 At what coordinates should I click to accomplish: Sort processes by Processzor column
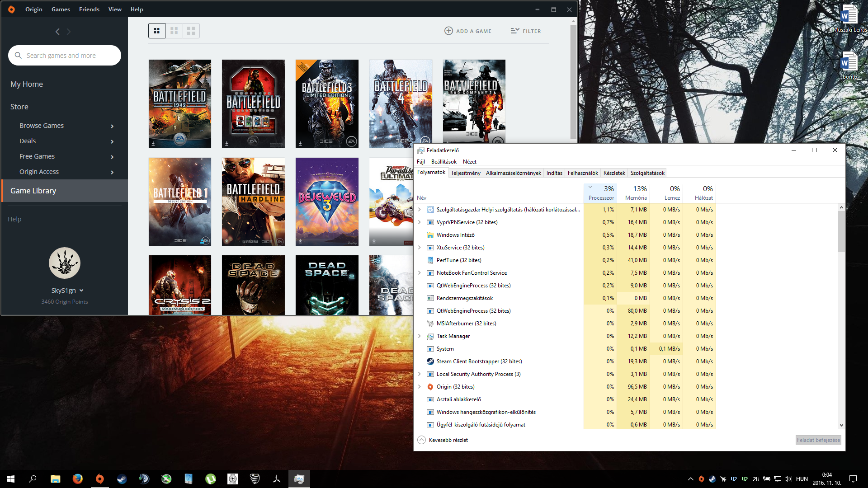pos(600,193)
